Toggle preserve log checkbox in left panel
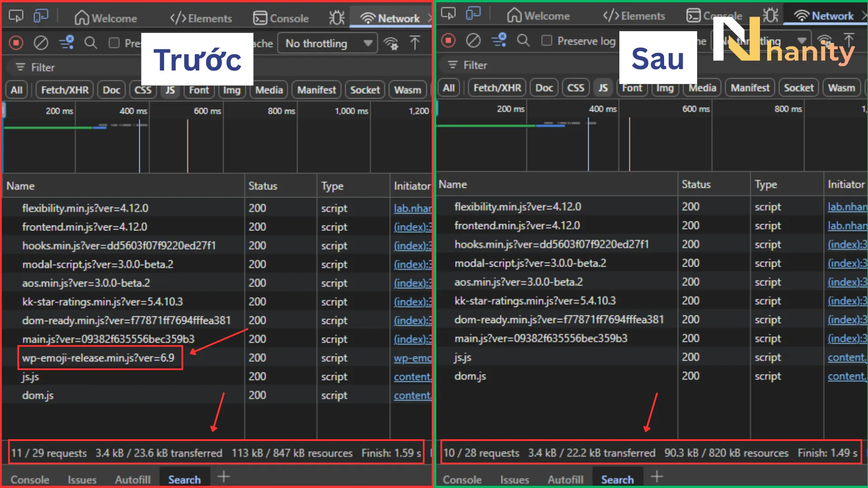Image resolution: width=868 pixels, height=488 pixels. pyautogui.click(x=114, y=43)
